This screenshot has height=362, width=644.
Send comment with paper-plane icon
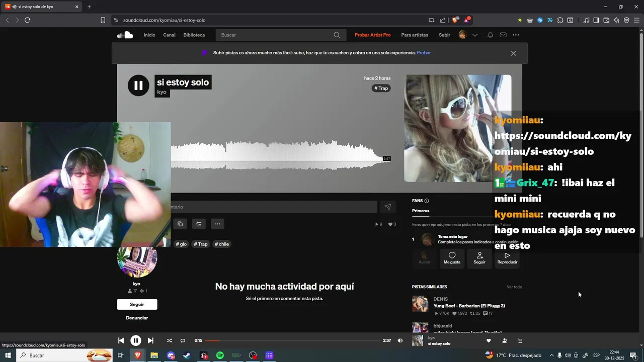[388, 207]
